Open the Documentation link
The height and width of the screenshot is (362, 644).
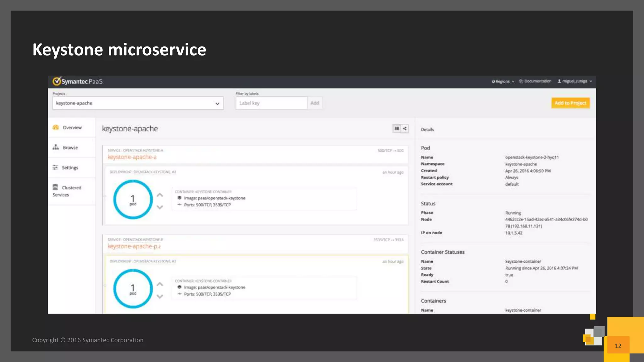(535, 81)
